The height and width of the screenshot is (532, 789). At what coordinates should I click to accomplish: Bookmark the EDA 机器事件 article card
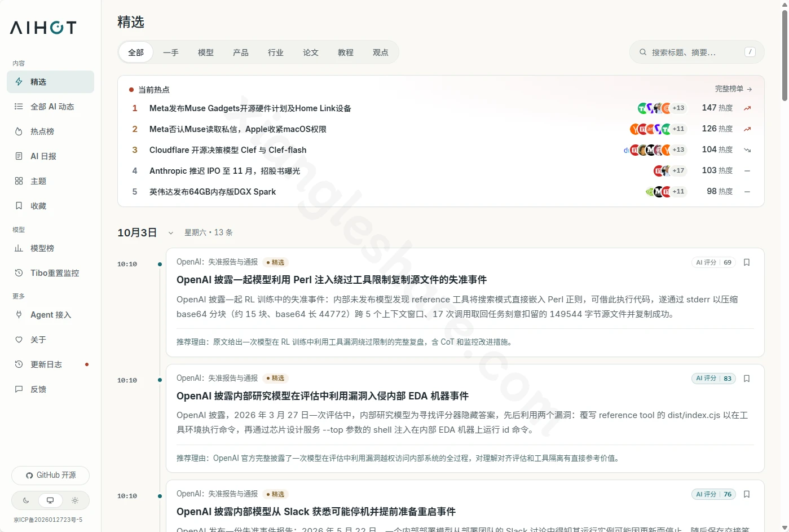click(747, 379)
